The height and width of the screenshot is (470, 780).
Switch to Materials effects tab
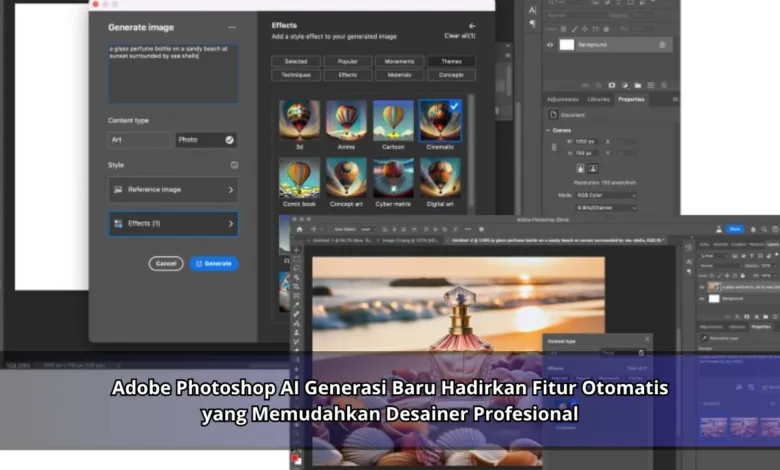[x=399, y=75]
